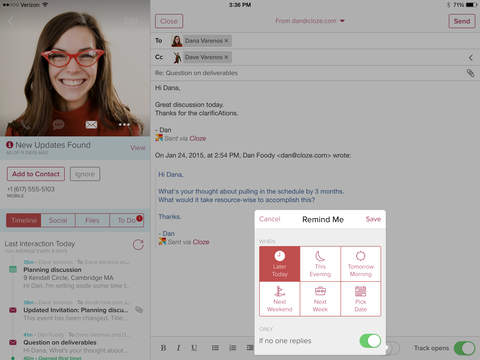Ignore the new updates

85,174
